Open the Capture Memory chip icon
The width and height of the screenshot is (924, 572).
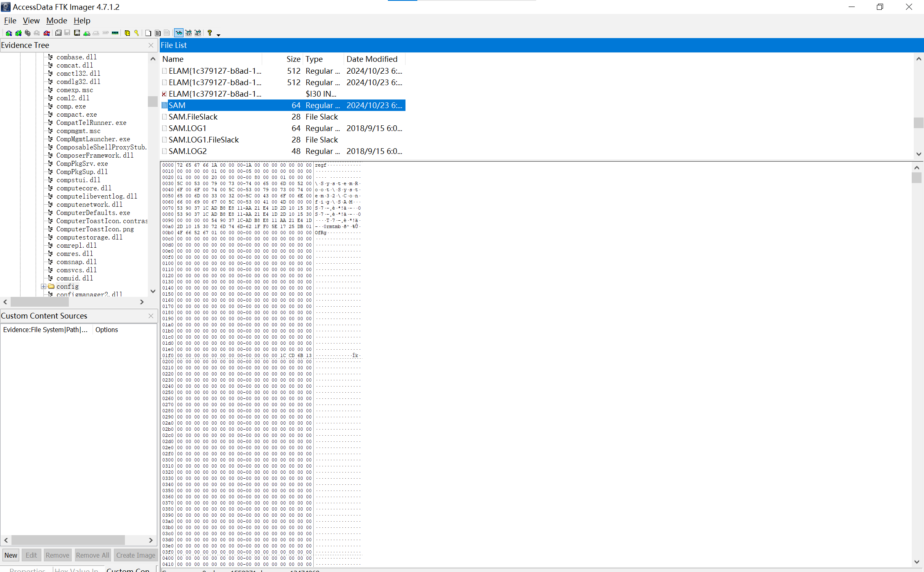(x=115, y=33)
